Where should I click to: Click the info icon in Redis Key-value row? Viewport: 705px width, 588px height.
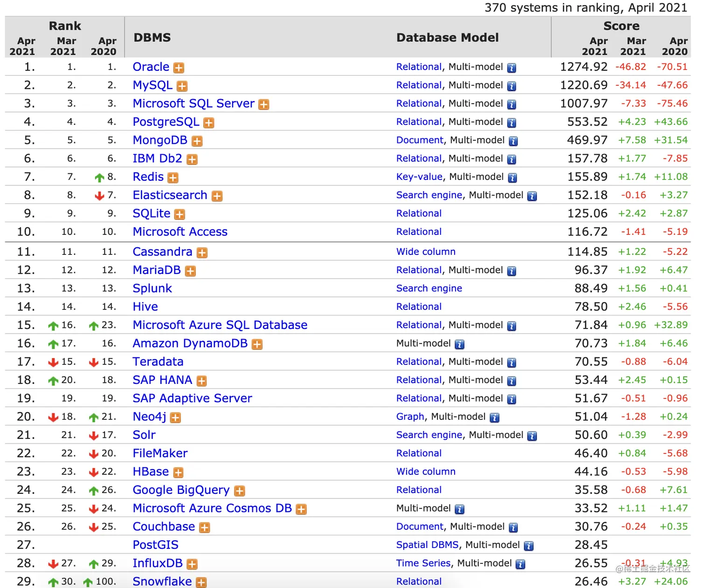(512, 178)
